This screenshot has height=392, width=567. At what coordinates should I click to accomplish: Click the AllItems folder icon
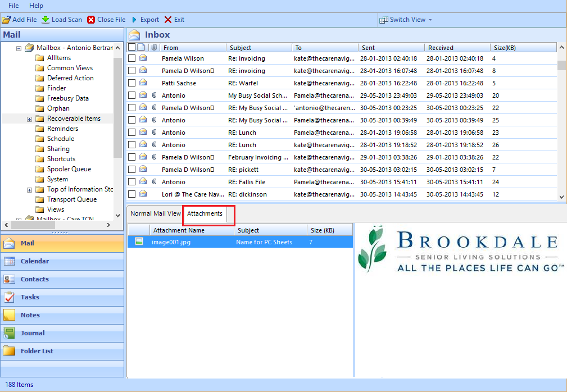(x=40, y=58)
